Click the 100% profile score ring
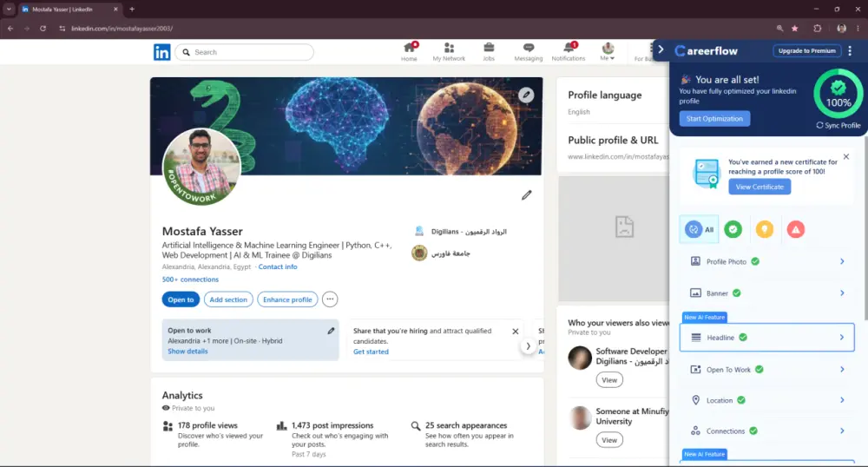The image size is (868, 467). click(x=838, y=94)
